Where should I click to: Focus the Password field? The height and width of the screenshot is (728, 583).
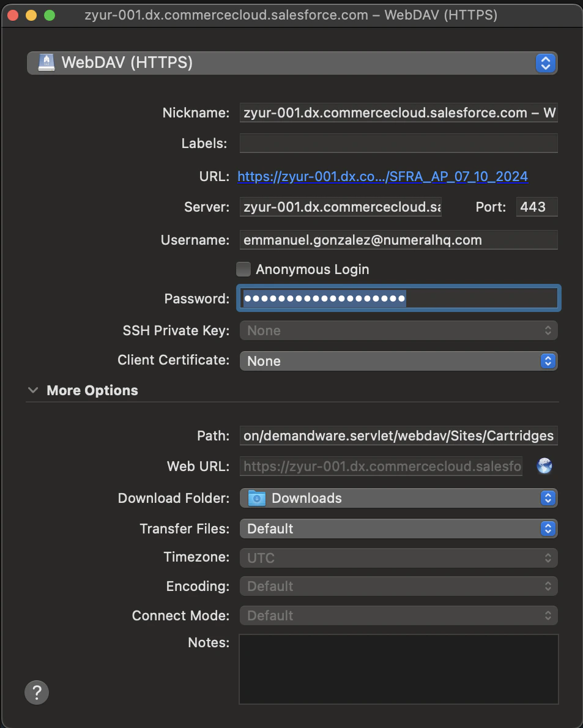point(399,298)
